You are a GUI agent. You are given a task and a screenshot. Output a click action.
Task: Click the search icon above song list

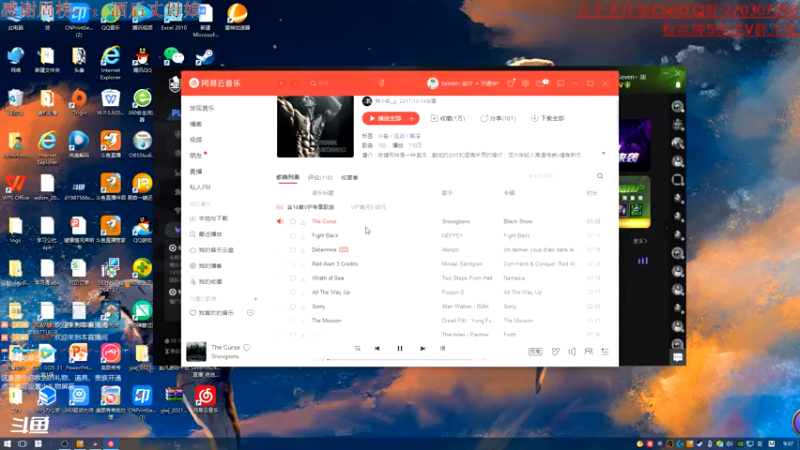click(x=600, y=176)
